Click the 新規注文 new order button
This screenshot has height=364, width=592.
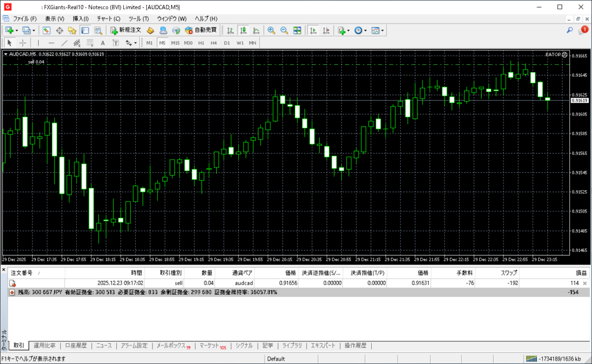pyautogui.click(x=125, y=30)
